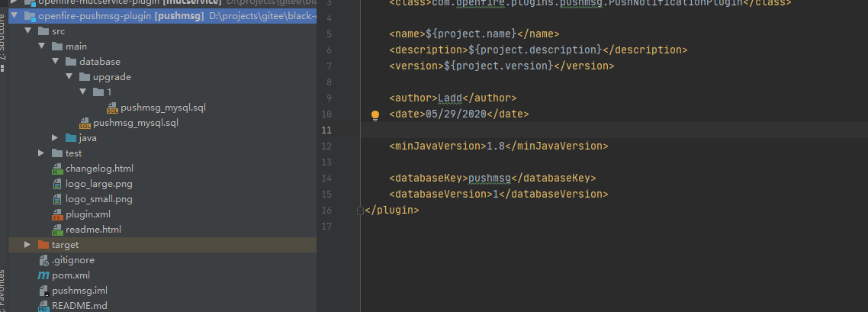Image resolution: width=868 pixels, height=312 pixels.
Task: Select the openfire-mucservice-plugin module row
Action: point(162,3)
